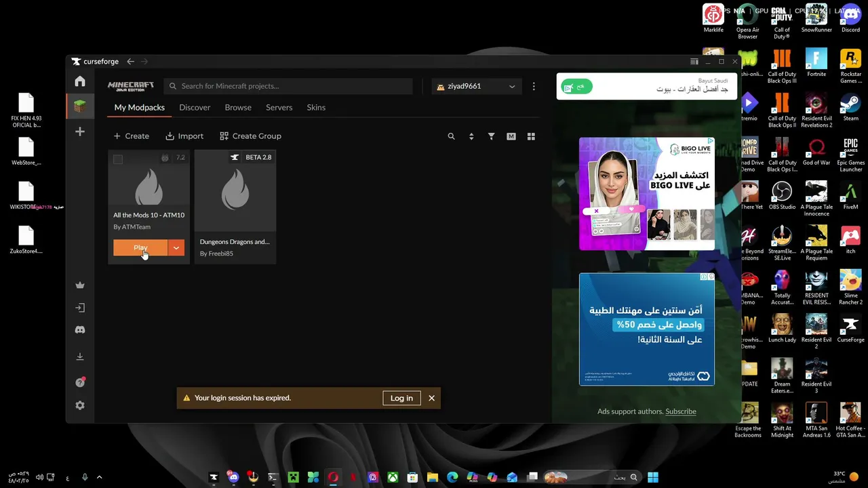
Task: Open Xbox app from the taskbar
Action: click(x=393, y=477)
